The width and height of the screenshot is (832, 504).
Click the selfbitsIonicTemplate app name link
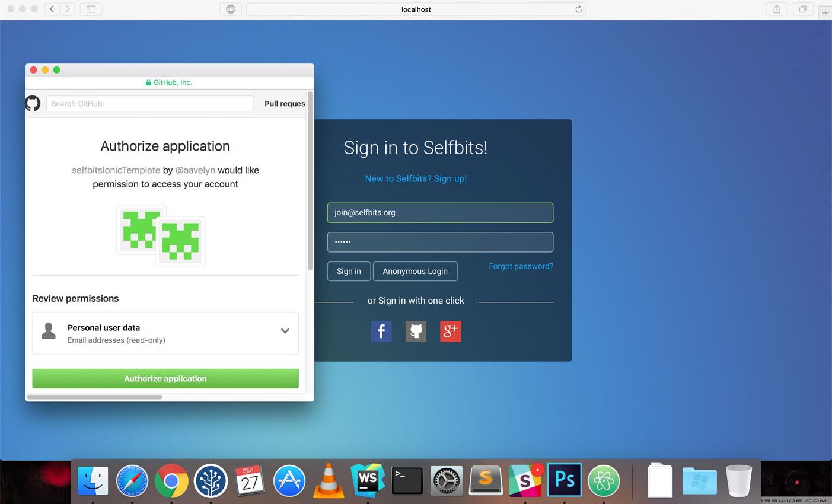click(x=116, y=170)
